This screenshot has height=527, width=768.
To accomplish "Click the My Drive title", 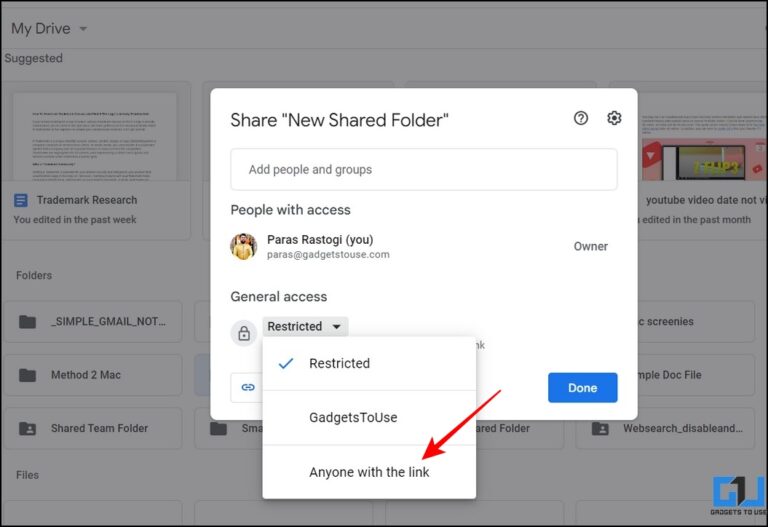I will coord(41,29).
